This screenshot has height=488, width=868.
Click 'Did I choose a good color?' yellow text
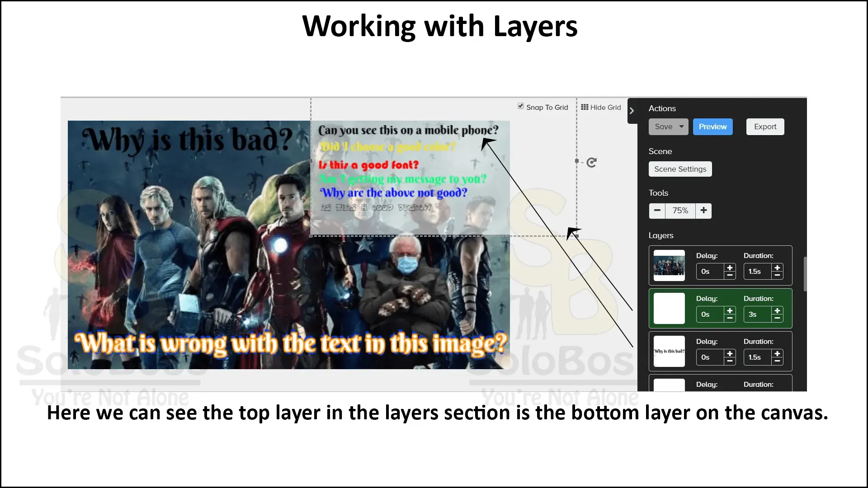pos(388,147)
